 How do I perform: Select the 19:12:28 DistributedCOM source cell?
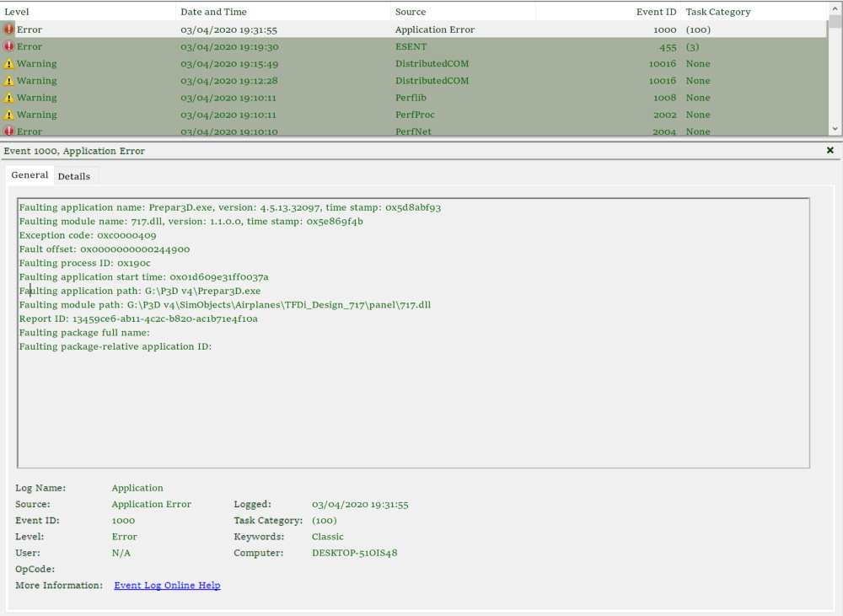tap(432, 81)
